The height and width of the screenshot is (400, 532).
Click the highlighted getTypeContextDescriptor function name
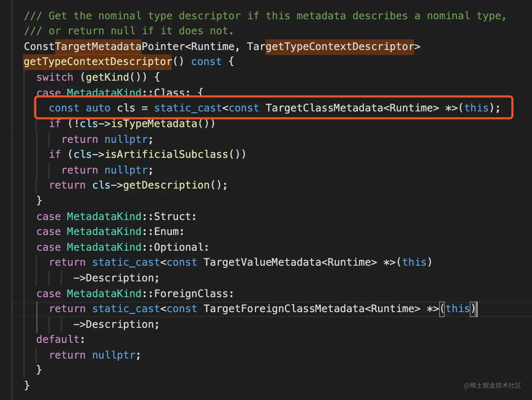coord(98,62)
